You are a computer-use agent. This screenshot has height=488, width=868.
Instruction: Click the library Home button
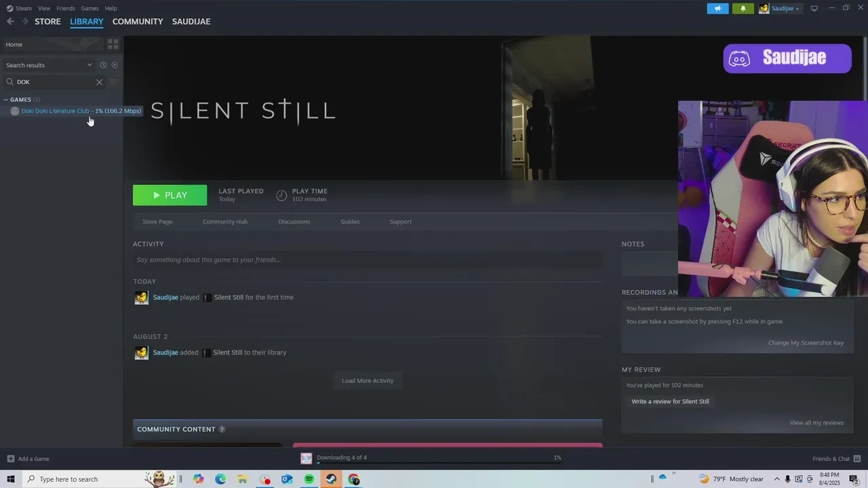[x=53, y=44]
